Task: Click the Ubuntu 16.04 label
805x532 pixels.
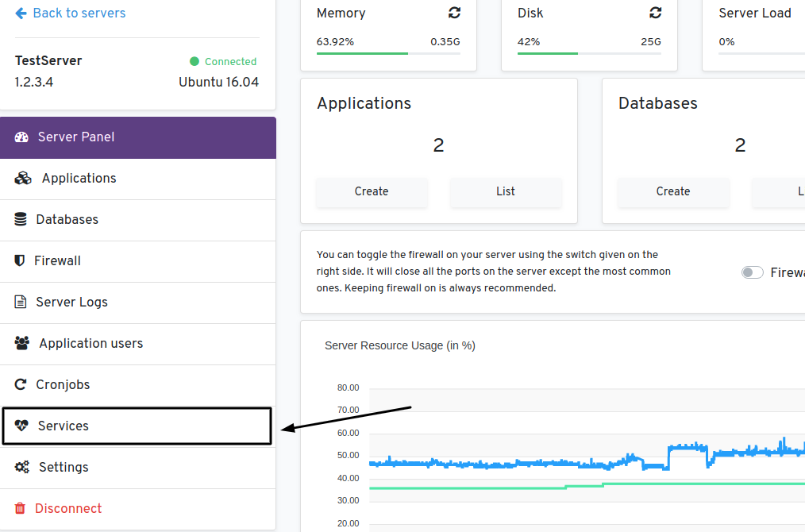Action: point(218,82)
